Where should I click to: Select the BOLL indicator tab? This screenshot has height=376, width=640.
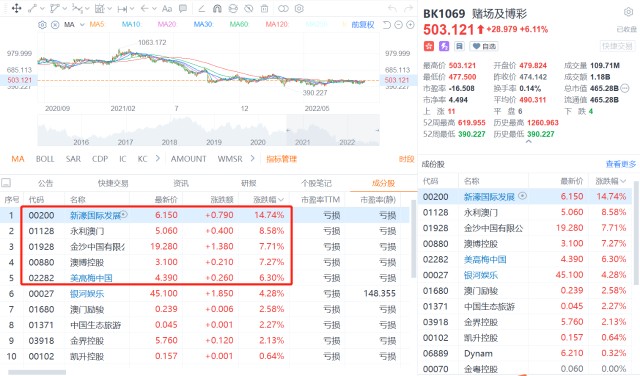(x=45, y=159)
